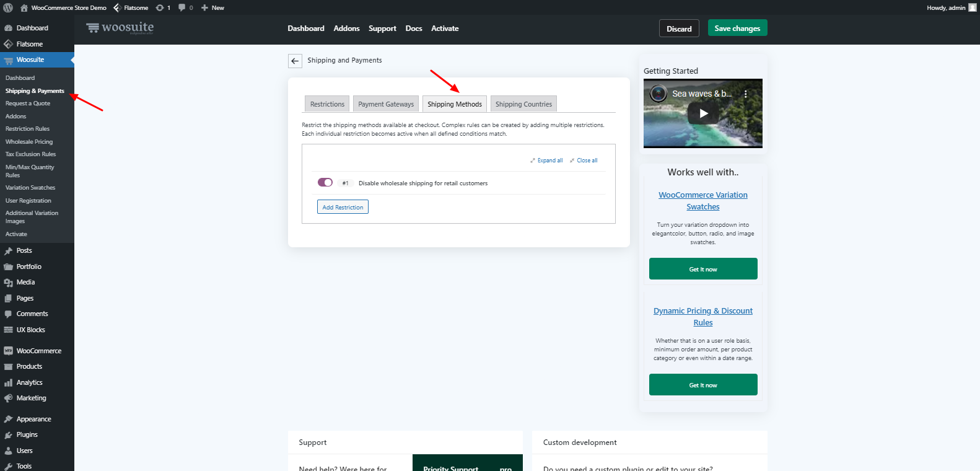Open Restriction Rules in sidebar submenu
The width and height of the screenshot is (980, 471).
point(27,129)
